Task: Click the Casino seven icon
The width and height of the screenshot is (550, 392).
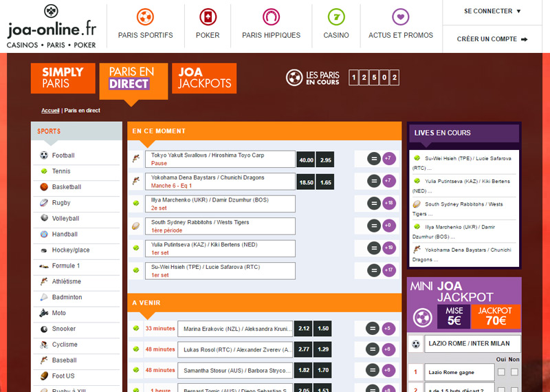Action: (x=336, y=17)
